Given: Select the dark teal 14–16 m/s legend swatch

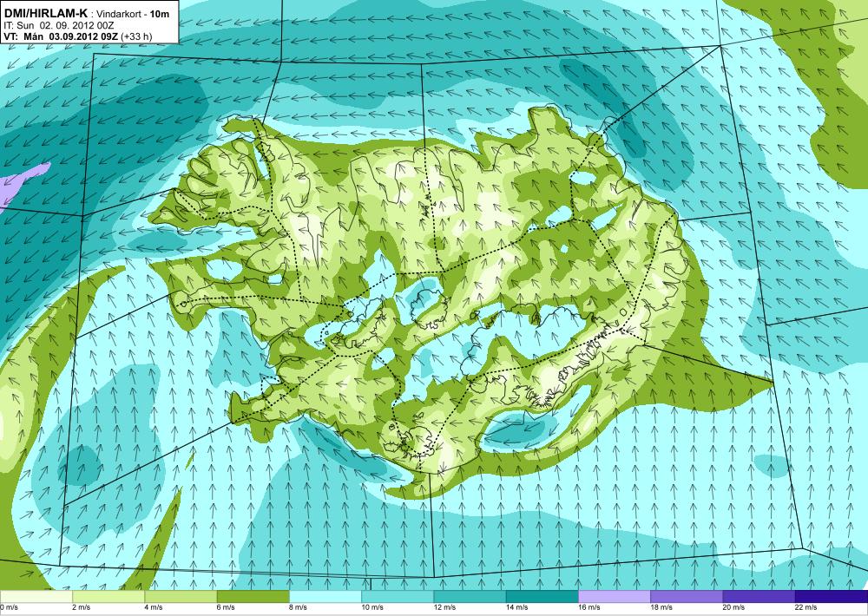Looking at the screenshot, I should [x=542, y=597].
